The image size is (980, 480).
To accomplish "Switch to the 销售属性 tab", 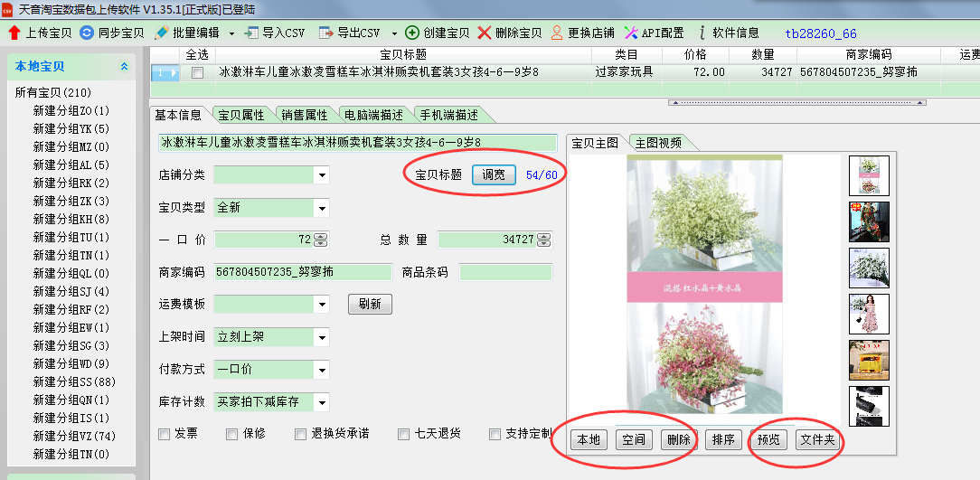I will pyautogui.click(x=304, y=115).
